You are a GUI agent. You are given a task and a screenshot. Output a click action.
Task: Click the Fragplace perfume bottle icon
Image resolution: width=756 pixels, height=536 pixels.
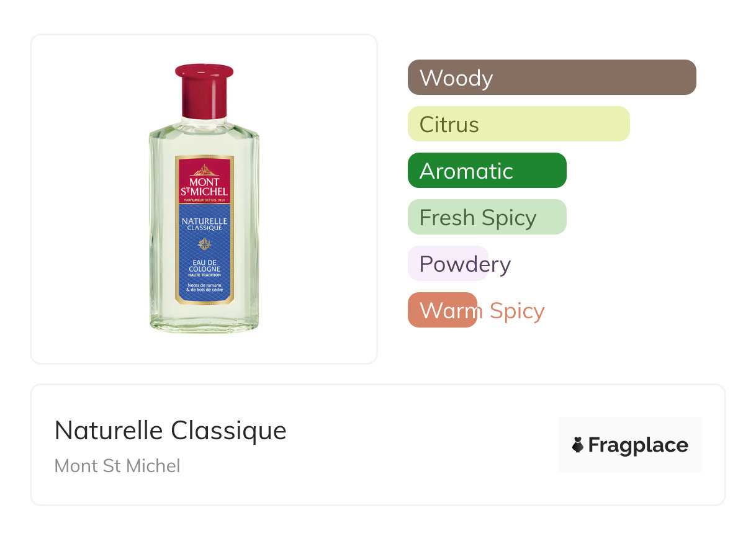pyautogui.click(x=578, y=445)
